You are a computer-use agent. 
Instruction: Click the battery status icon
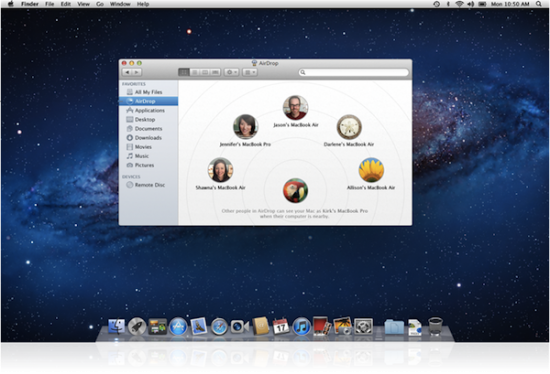point(483,4)
